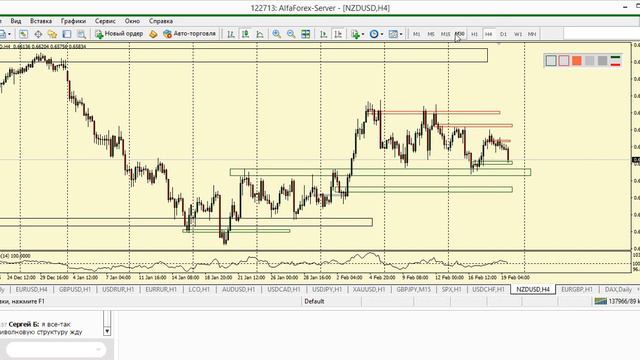640x360 pixels.
Task: Open the Periods clock icon
Action: (374, 34)
